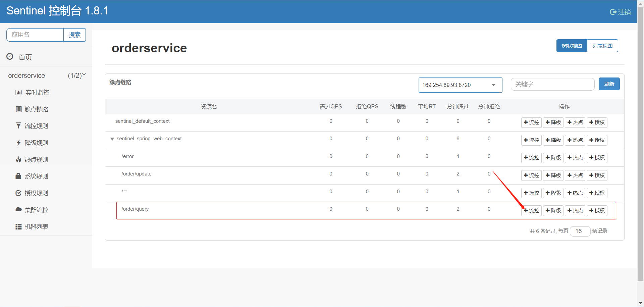Switch to 列表视图 list view

click(x=602, y=46)
